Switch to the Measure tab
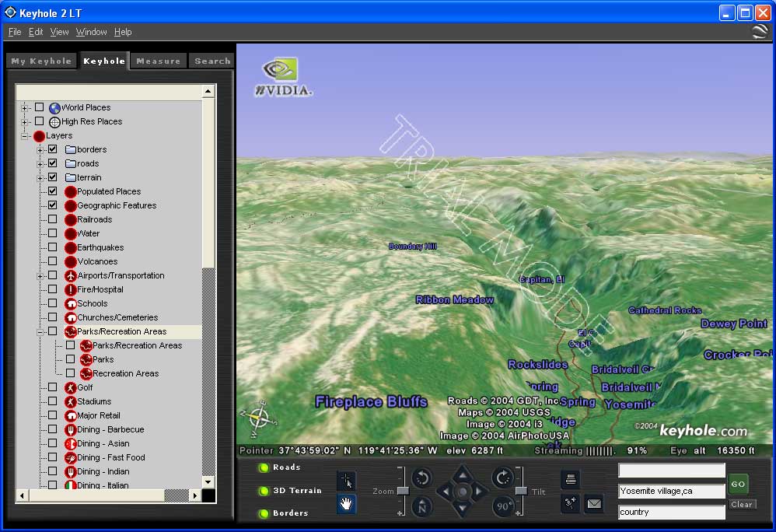The image size is (776, 532). [159, 61]
